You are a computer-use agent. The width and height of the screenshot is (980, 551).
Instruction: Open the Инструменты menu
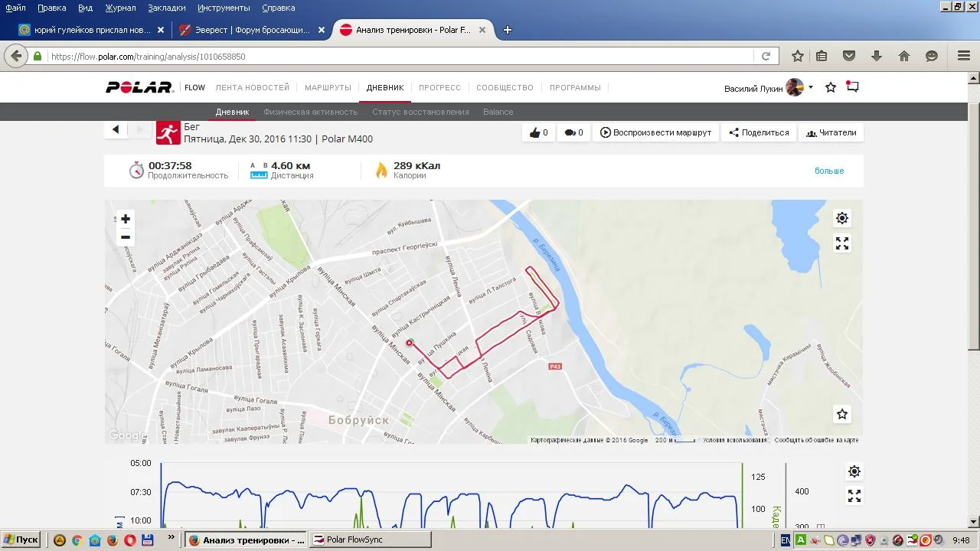[224, 8]
